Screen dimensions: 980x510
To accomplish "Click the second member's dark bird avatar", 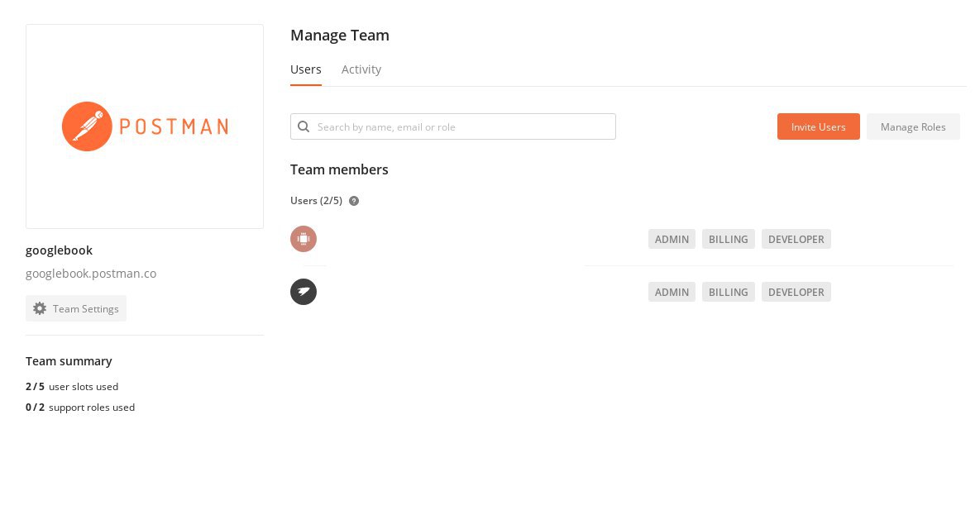I will (304, 292).
